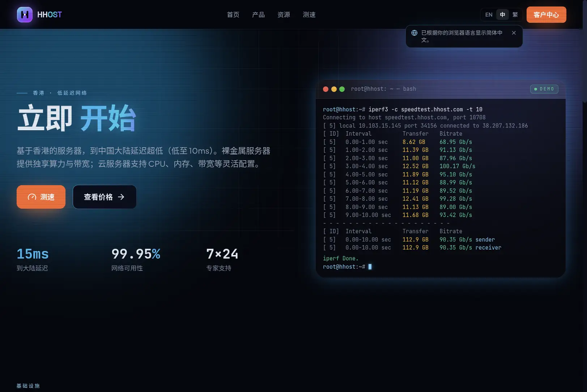Open the 资源 navigation menu

[x=284, y=15]
